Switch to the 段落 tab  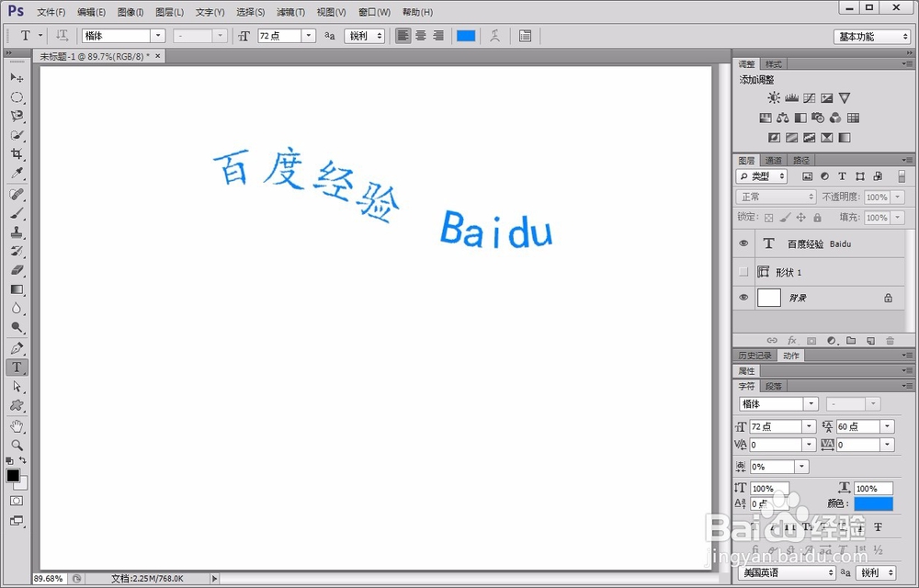click(x=774, y=386)
